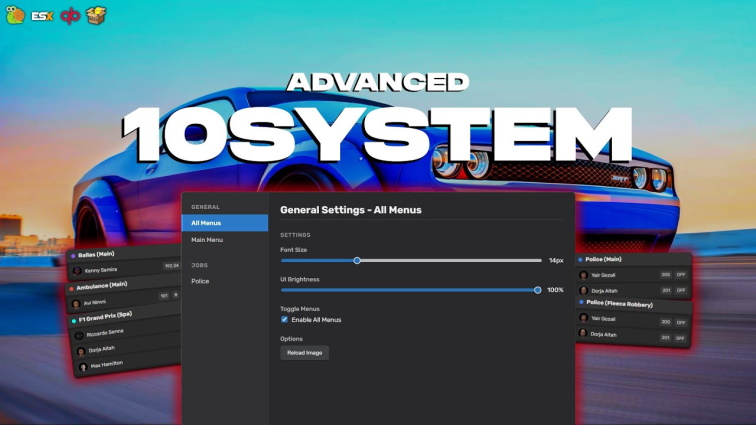
Task: Click the name Avi Nimni
Action: click(94, 302)
